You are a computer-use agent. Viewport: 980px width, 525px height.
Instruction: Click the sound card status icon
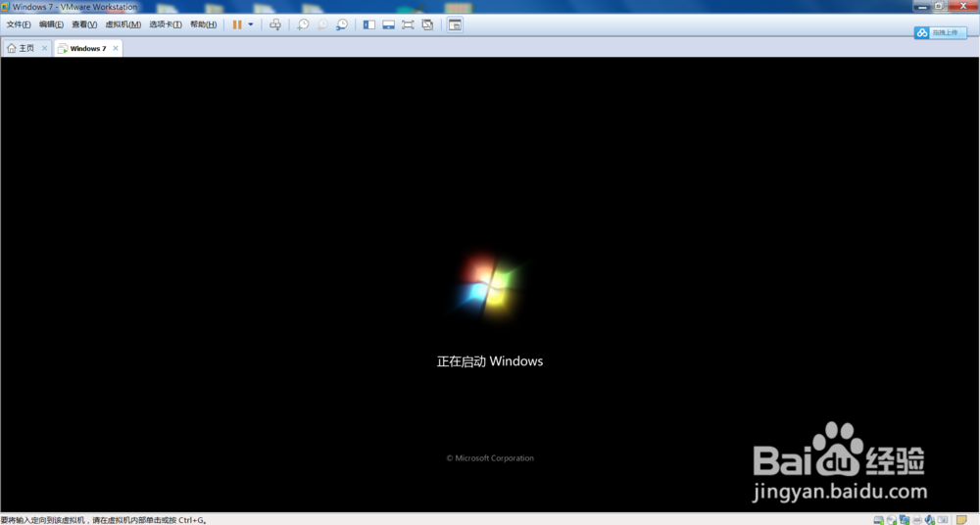[x=930, y=519]
